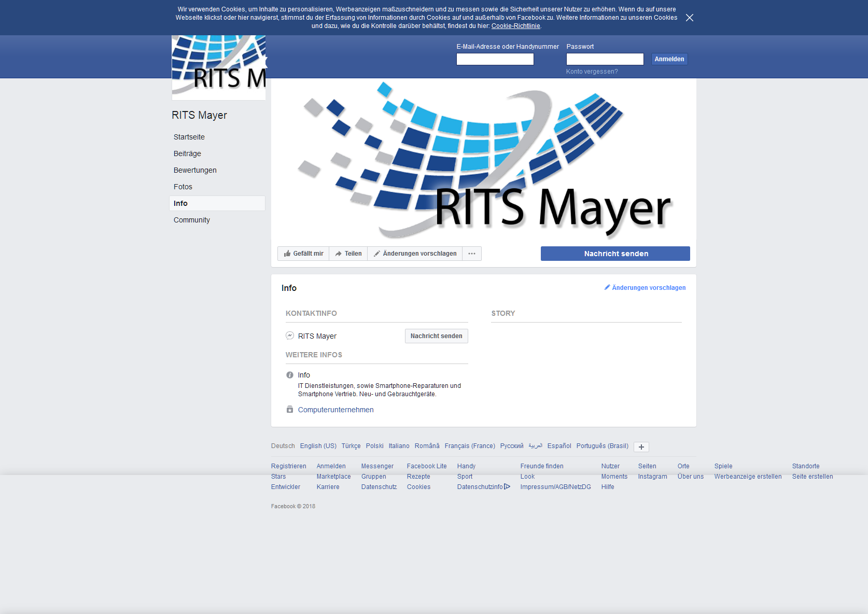868x614 pixels.
Task: Open the Spiele footer link
Action: click(x=723, y=466)
